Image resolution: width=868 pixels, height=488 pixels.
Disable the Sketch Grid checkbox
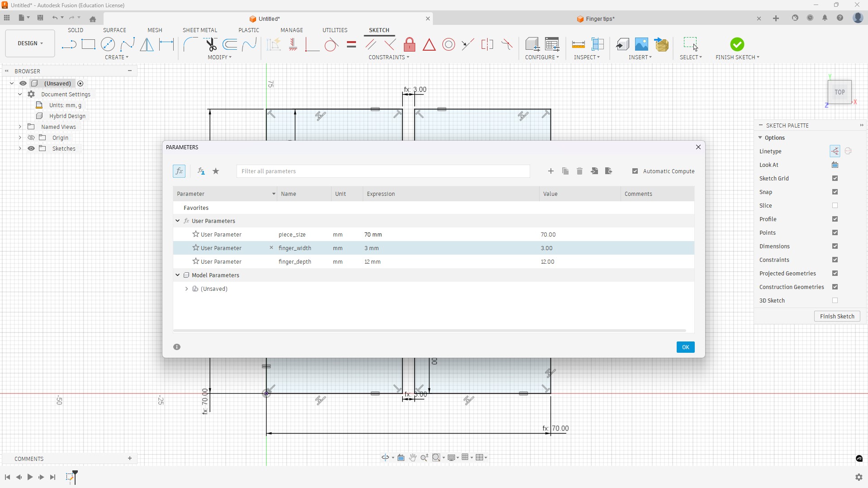coord(835,178)
